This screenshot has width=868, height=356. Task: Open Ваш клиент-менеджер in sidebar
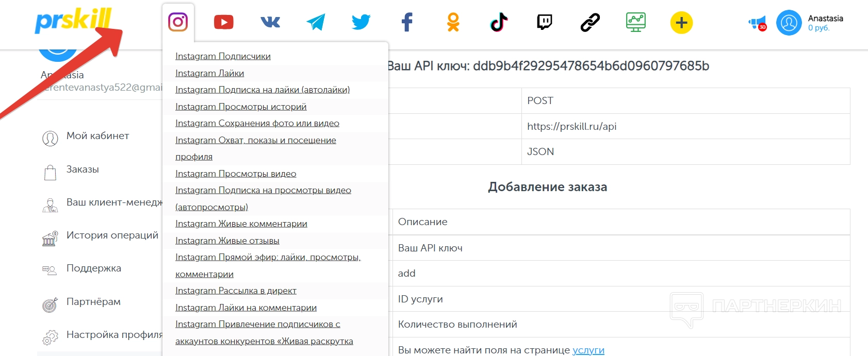(114, 202)
